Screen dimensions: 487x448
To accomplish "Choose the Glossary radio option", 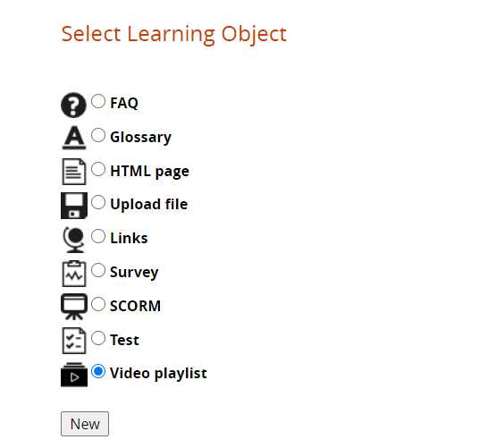I will (98, 135).
